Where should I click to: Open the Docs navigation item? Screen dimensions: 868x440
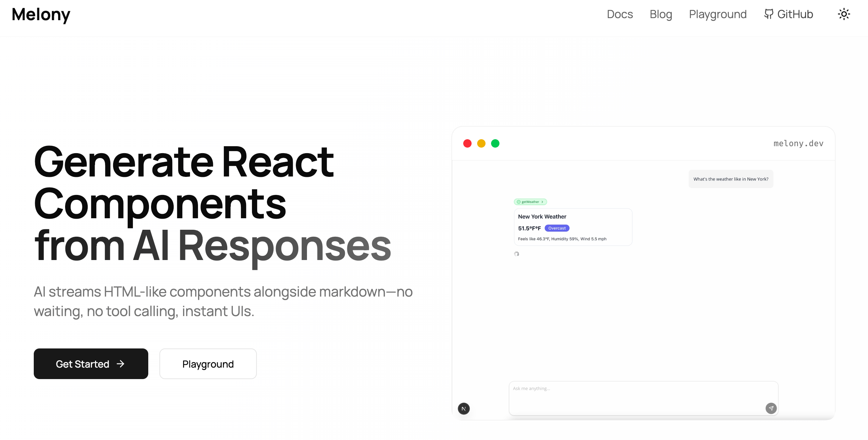pos(620,14)
